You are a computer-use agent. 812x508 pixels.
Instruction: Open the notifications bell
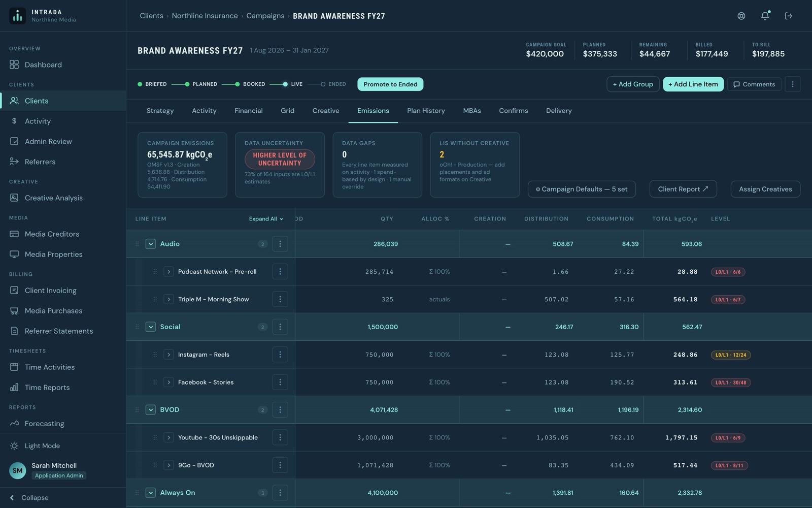pos(765,16)
